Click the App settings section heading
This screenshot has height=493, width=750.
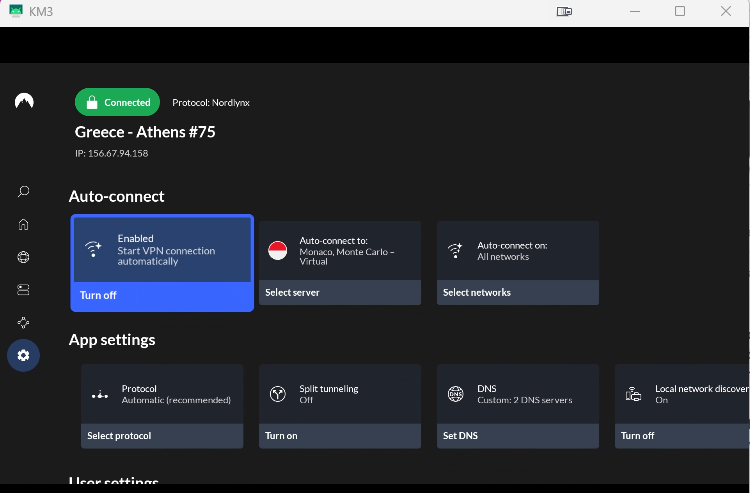coord(112,340)
